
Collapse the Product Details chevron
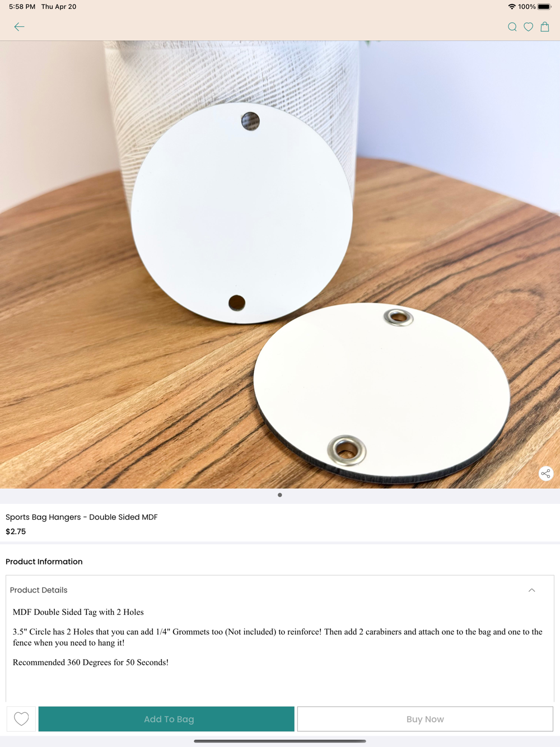pyautogui.click(x=531, y=590)
